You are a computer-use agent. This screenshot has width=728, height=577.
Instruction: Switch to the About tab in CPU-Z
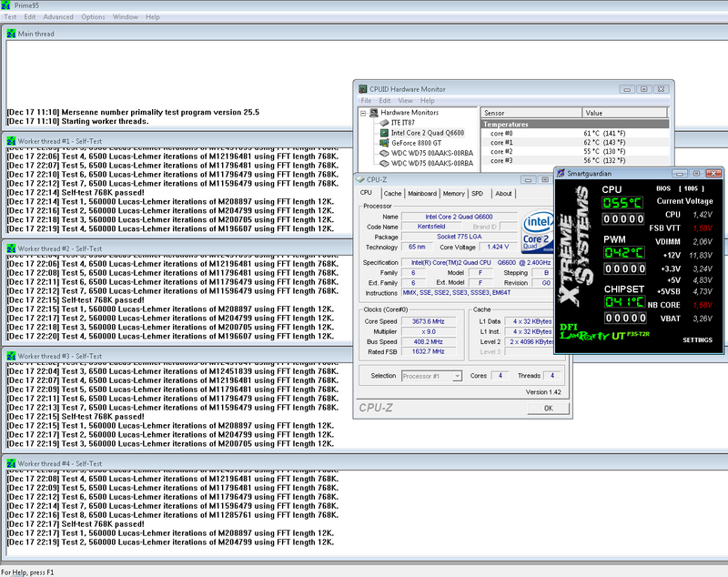point(503,194)
